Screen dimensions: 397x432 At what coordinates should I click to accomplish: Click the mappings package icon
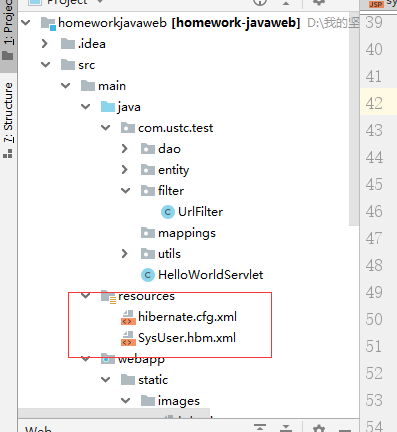click(148, 233)
